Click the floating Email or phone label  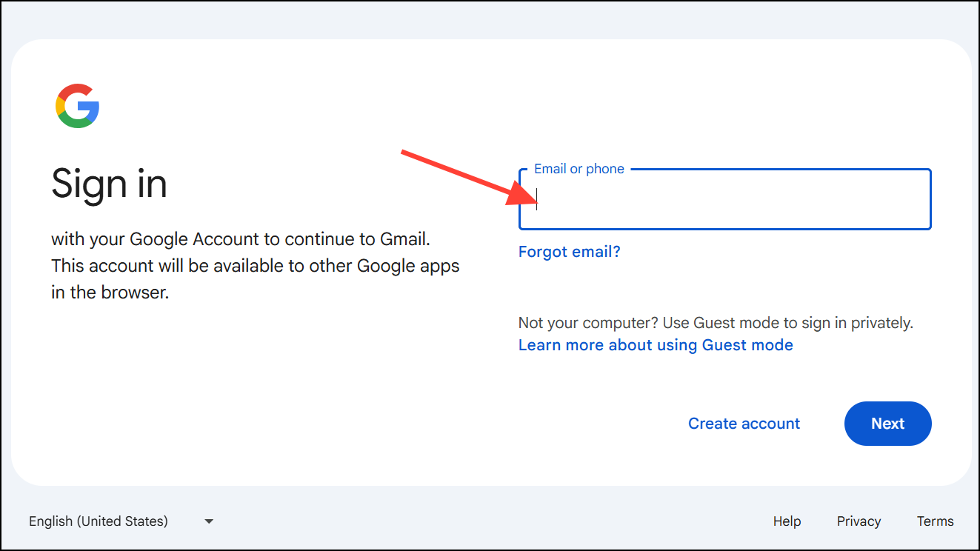coord(579,169)
